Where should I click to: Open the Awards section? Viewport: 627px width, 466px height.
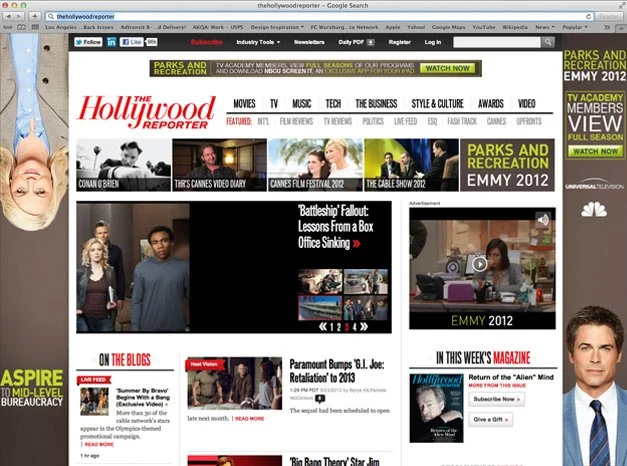491,104
